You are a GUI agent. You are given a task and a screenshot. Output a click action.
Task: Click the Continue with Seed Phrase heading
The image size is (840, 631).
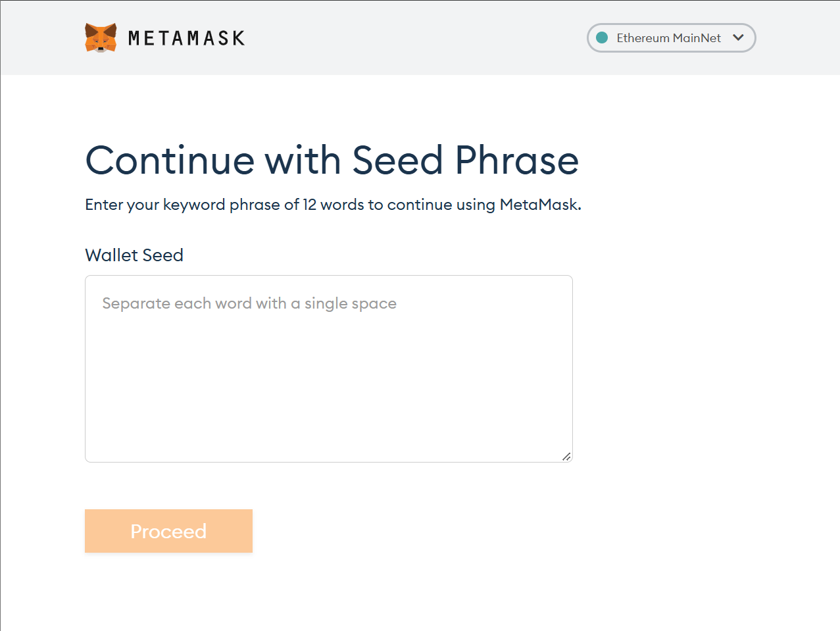click(332, 160)
